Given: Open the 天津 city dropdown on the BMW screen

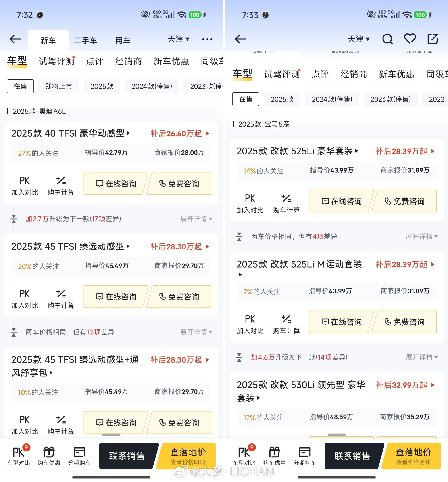Looking at the screenshot, I should 358,39.
